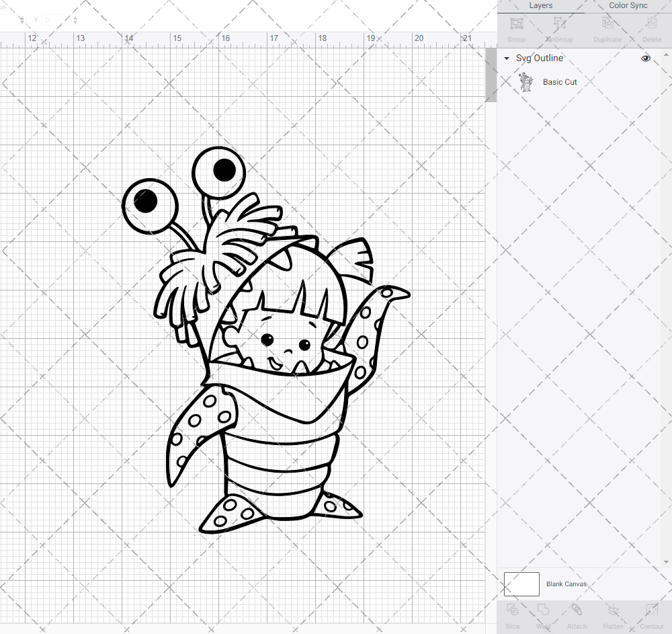Click the Attach paperclip icon
Image resolution: width=672 pixels, height=634 pixels.
pos(577,615)
